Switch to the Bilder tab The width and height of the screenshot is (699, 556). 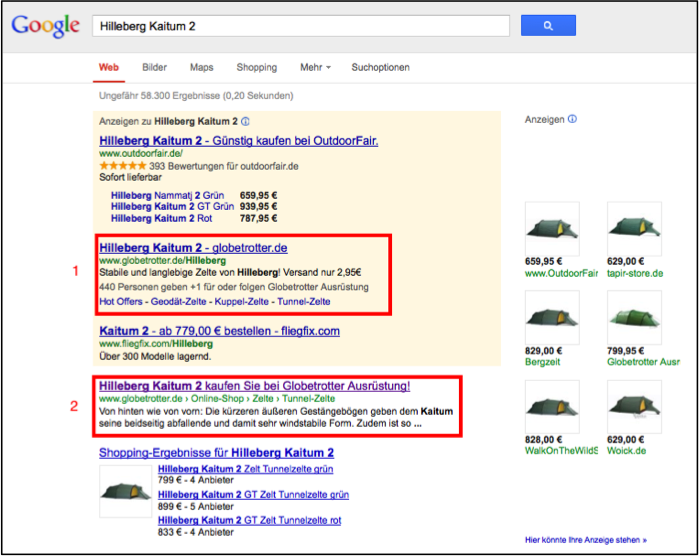coord(154,67)
